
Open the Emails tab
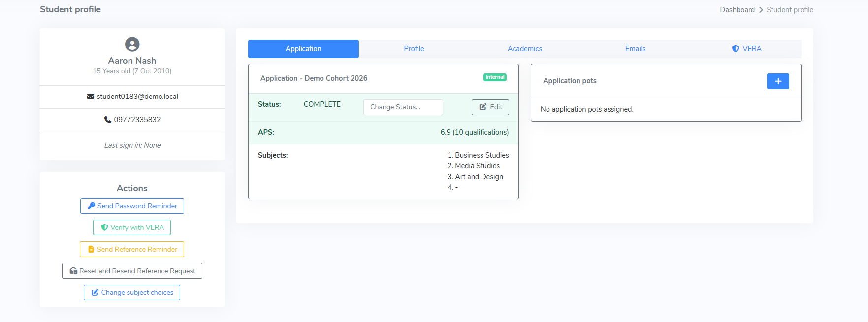pos(635,49)
